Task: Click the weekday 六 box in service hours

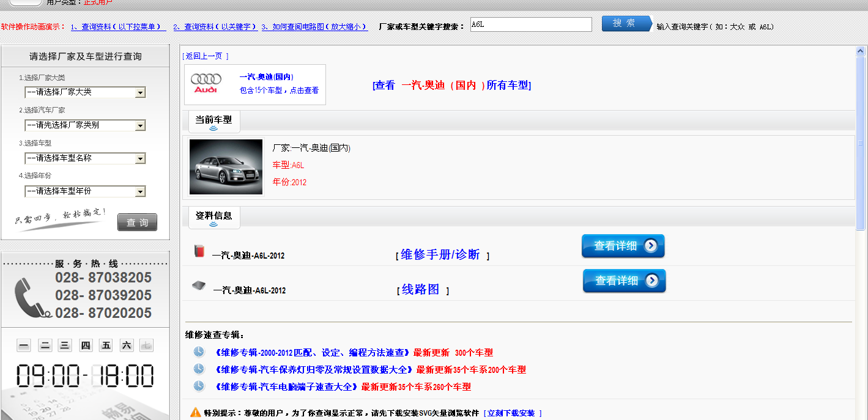Action: pos(126,345)
